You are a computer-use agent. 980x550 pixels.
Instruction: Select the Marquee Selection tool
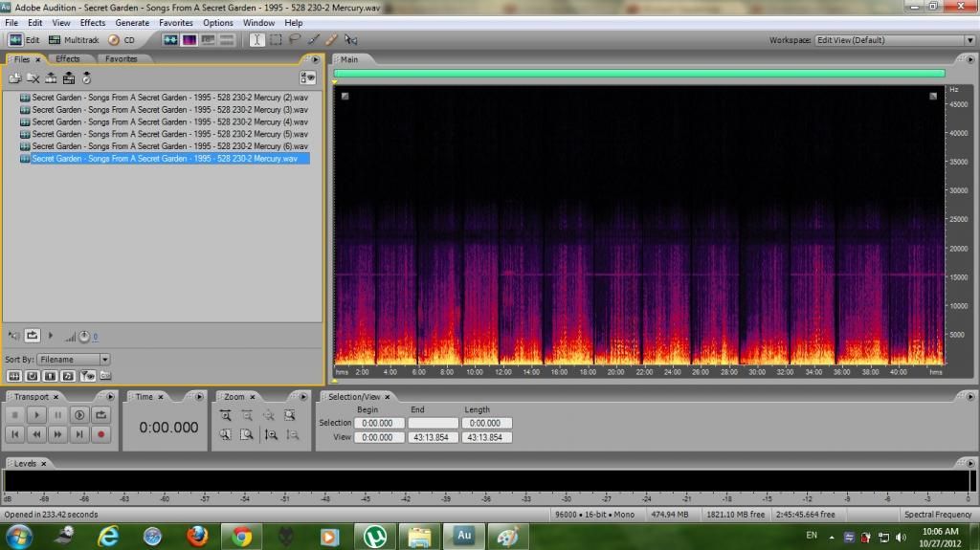(x=275, y=40)
